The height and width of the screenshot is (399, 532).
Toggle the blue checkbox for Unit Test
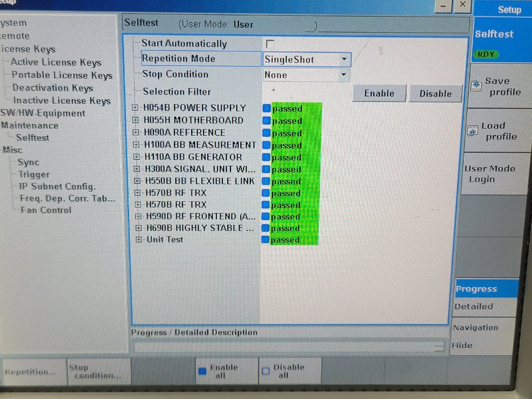(x=266, y=240)
